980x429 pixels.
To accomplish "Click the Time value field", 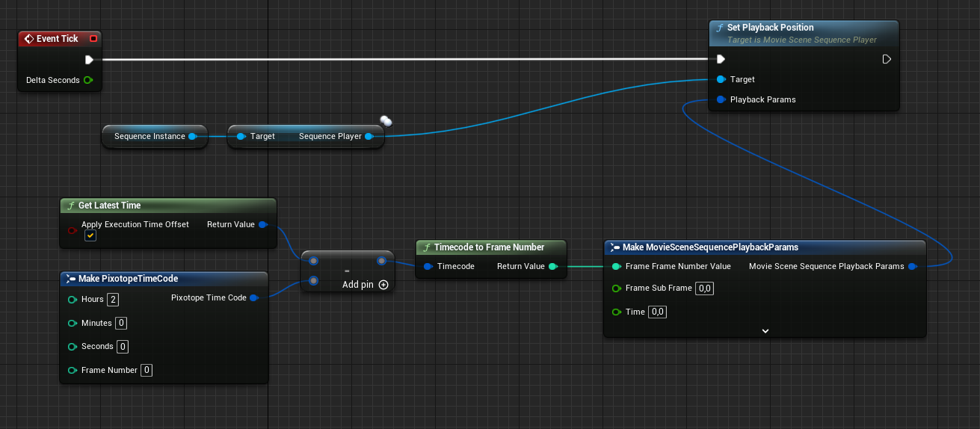I will [x=657, y=312].
